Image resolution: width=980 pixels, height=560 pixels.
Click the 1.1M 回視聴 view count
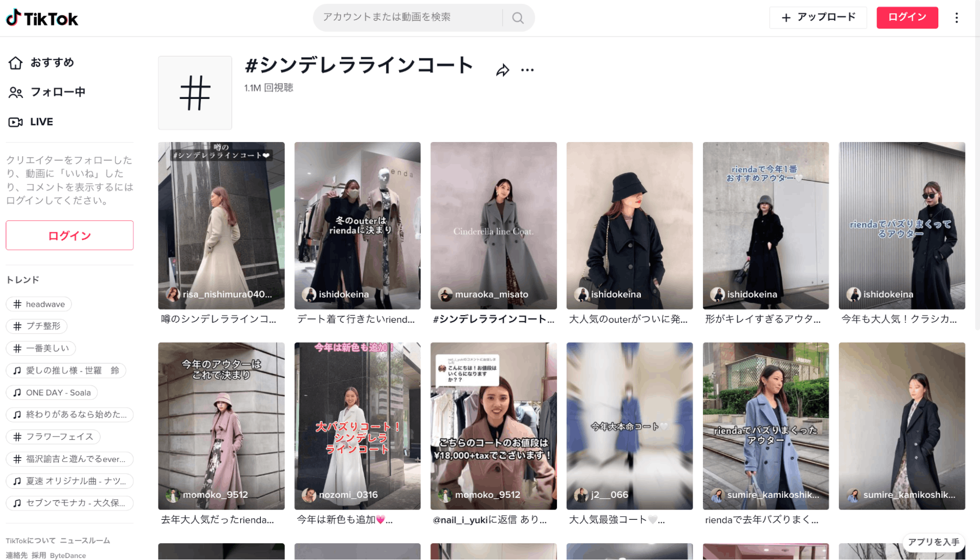[269, 88]
